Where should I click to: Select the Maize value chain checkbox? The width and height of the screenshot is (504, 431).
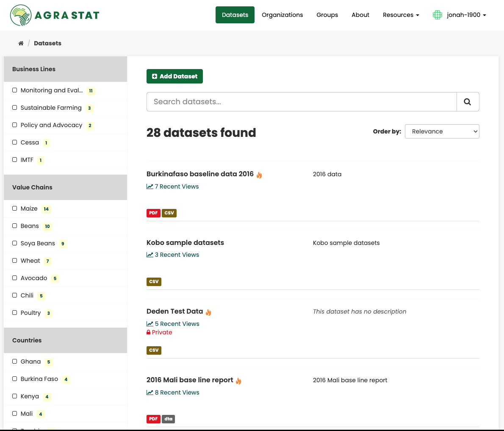tap(14, 209)
